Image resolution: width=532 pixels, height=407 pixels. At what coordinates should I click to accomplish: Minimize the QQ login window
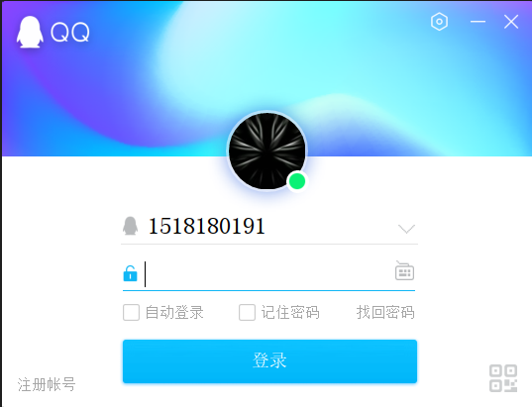tap(478, 22)
